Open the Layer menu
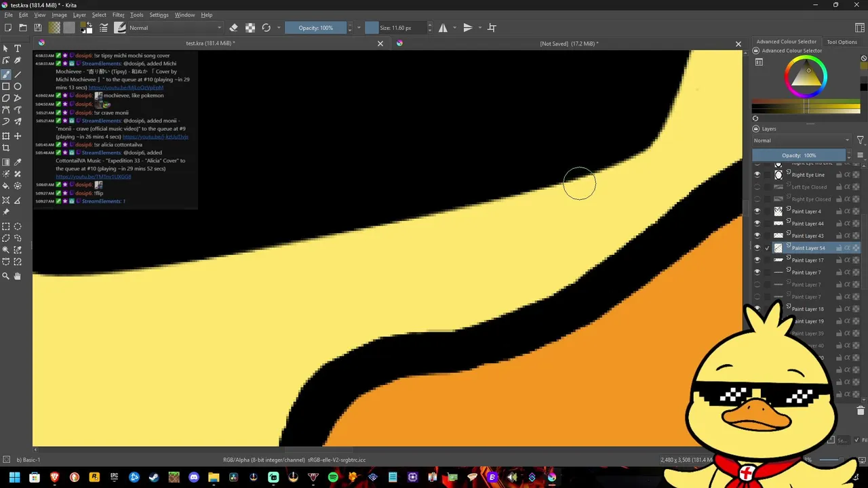Image resolution: width=868 pixels, height=488 pixels. click(79, 15)
